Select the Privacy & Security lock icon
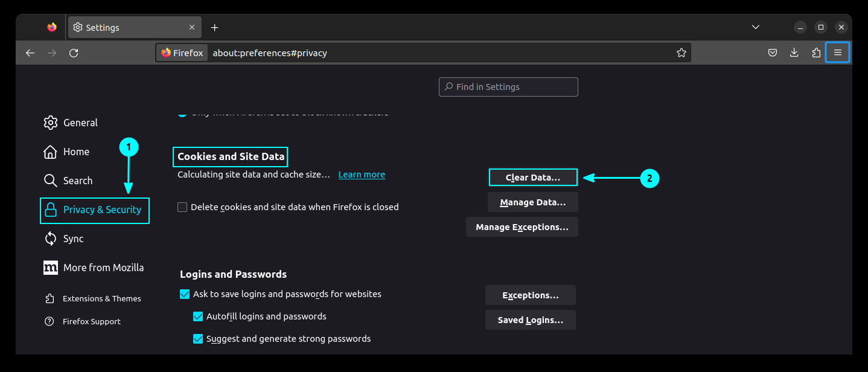 pyautogui.click(x=51, y=210)
